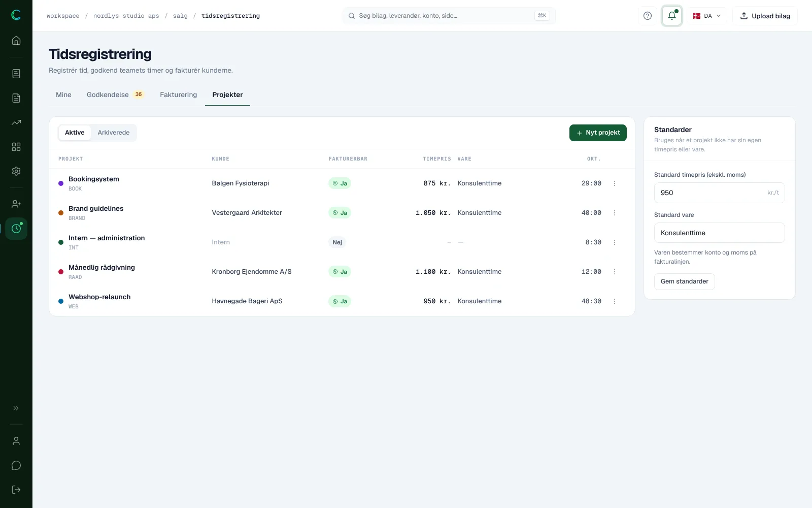Select the clock time-tracking sidebar icon
The width and height of the screenshot is (812, 508).
tap(16, 229)
